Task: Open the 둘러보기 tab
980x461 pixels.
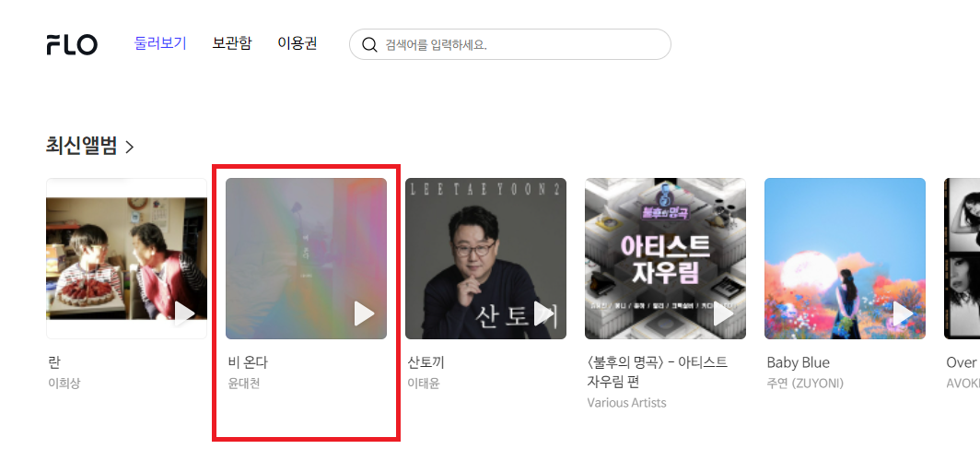Action: 160,43
